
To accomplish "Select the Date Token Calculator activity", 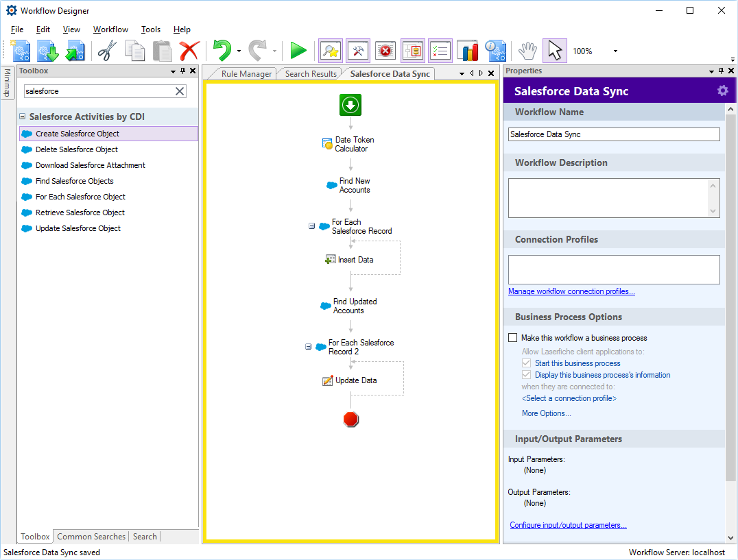I will (x=348, y=145).
